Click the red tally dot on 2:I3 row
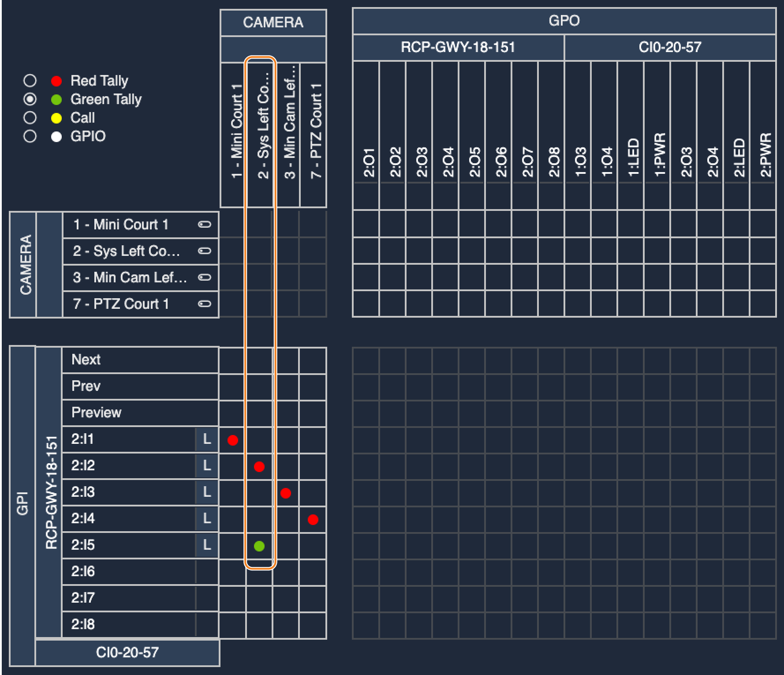 click(x=286, y=493)
